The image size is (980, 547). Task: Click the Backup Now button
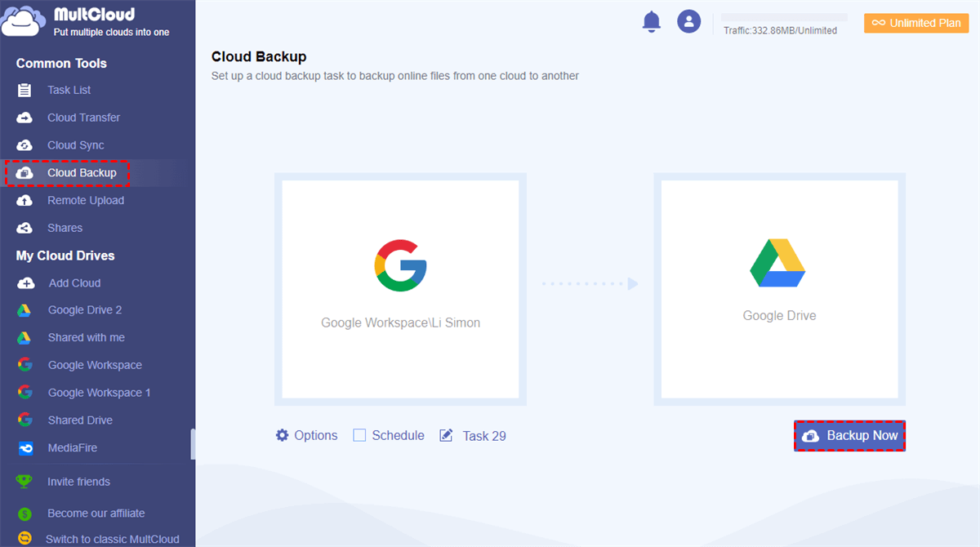point(850,436)
